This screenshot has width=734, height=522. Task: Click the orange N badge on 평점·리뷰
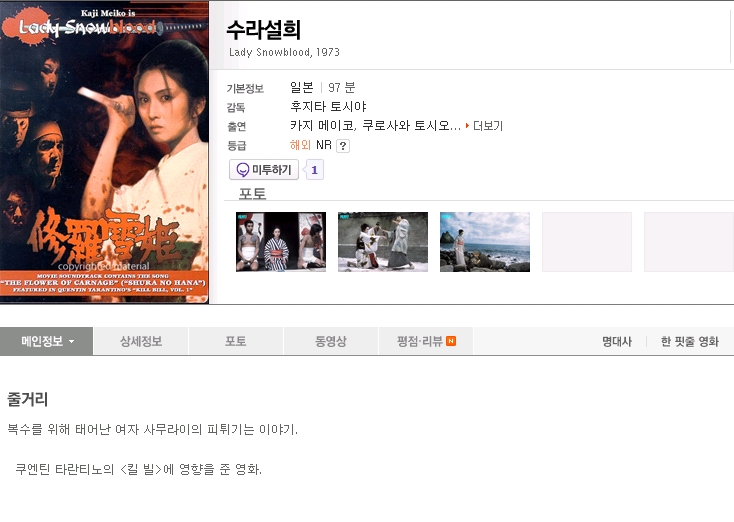pos(451,341)
